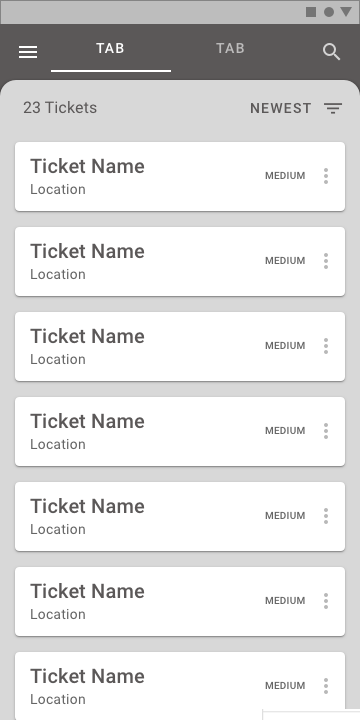The image size is (360, 720).
Task: Click the circle icon in status bar
Action: point(329,12)
